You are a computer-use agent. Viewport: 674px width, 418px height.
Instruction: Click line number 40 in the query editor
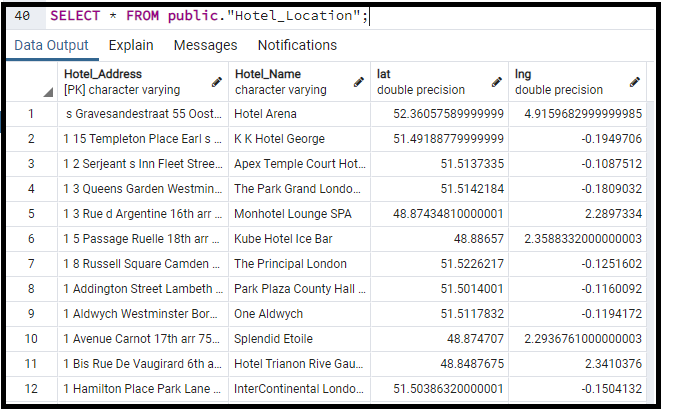pyautogui.click(x=22, y=16)
